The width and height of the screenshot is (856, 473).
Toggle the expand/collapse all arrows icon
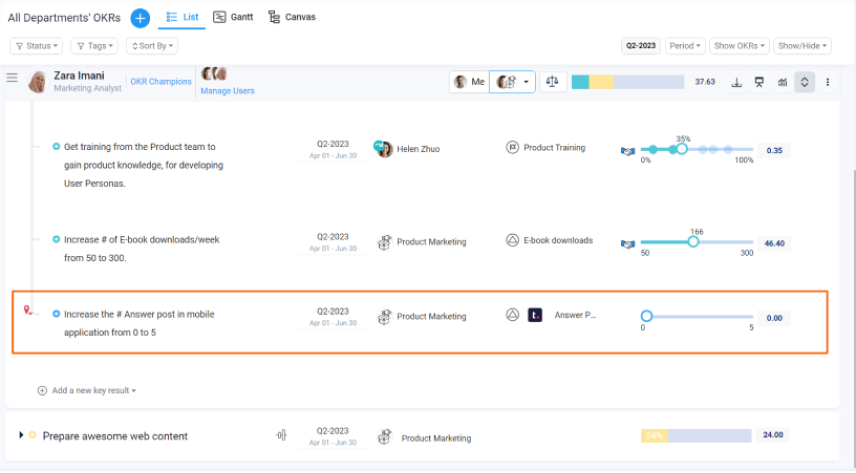pyautogui.click(x=805, y=82)
